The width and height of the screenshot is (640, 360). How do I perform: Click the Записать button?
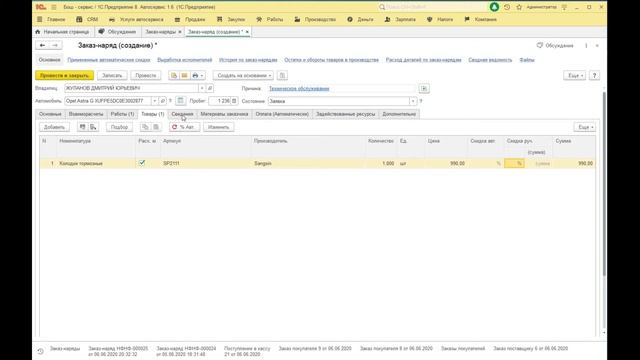click(112, 76)
